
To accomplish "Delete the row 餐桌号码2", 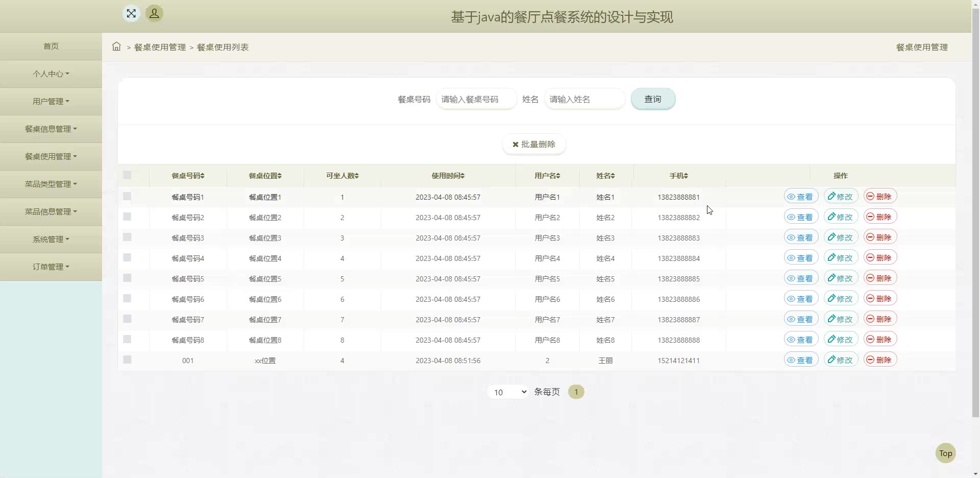I will pyautogui.click(x=880, y=217).
